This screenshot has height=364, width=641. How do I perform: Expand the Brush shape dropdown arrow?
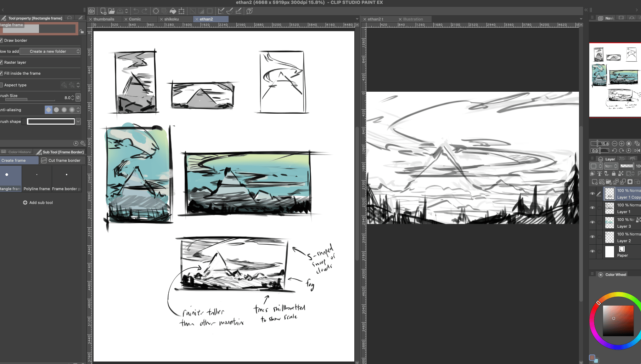coord(78,121)
